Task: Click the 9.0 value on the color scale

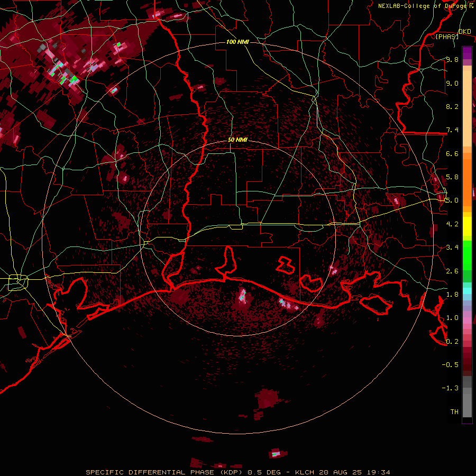Action: click(452, 83)
